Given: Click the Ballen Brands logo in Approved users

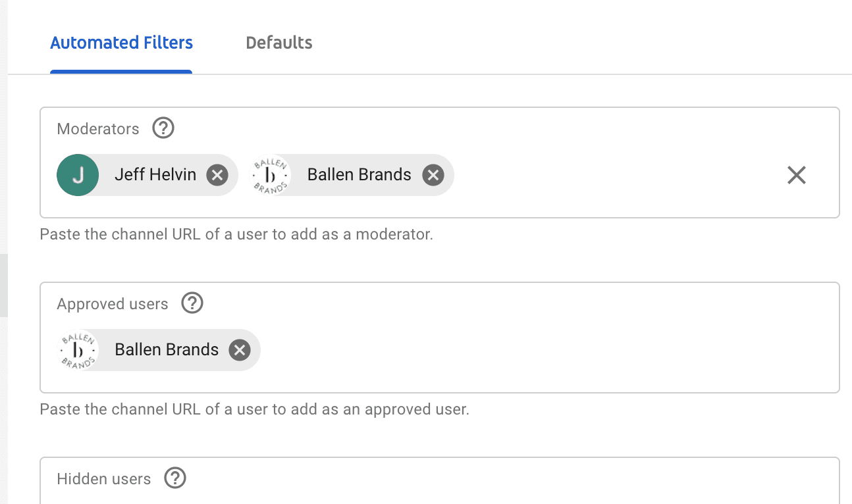Looking at the screenshot, I should tap(78, 350).
